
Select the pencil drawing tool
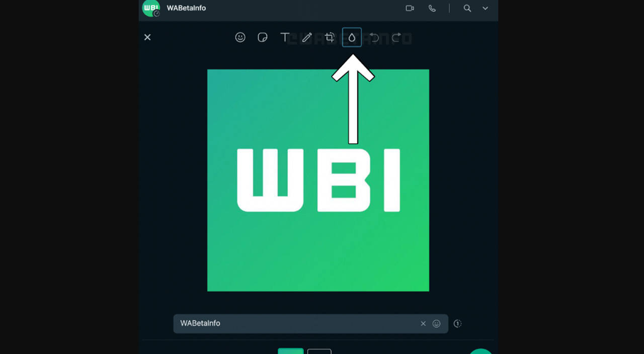(x=306, y=37)
